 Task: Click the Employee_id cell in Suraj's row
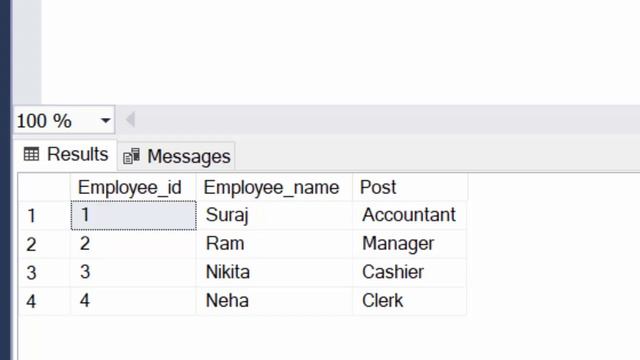click(x=133, y=216)
